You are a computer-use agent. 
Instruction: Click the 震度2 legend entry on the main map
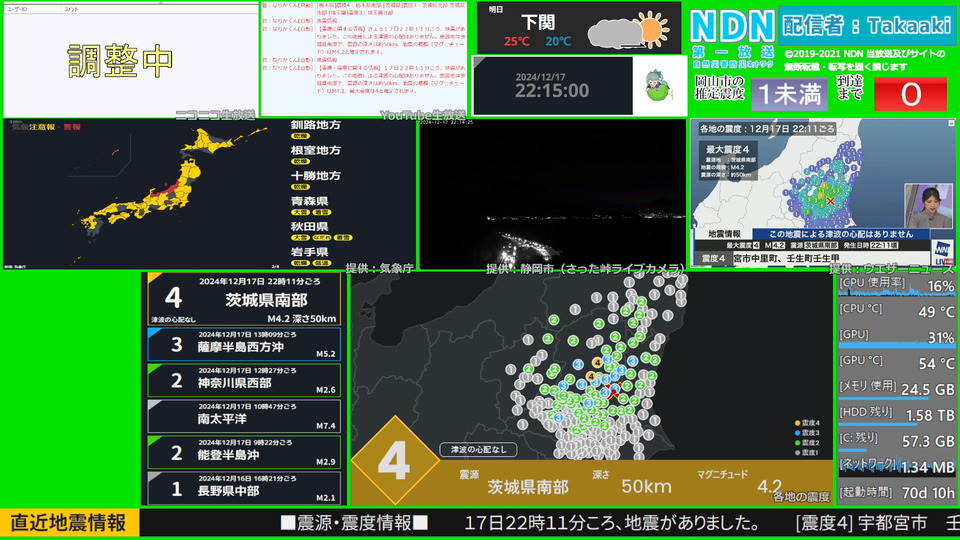point(807,443)
